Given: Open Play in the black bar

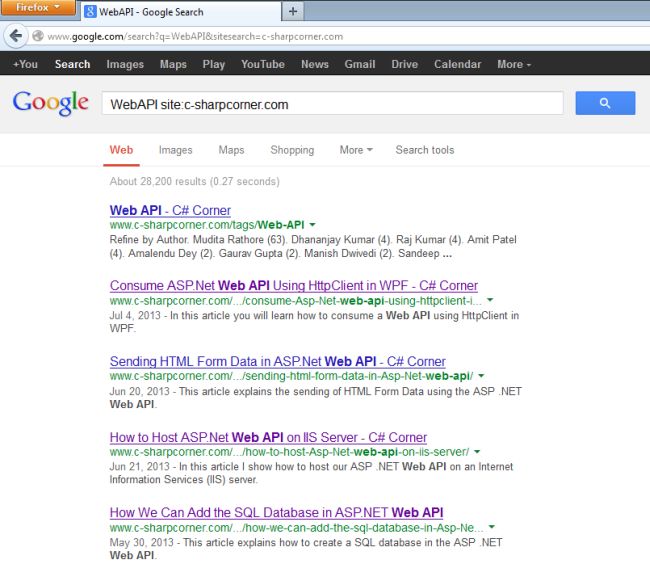Looking at the screenshot, I should coord(214,64).
